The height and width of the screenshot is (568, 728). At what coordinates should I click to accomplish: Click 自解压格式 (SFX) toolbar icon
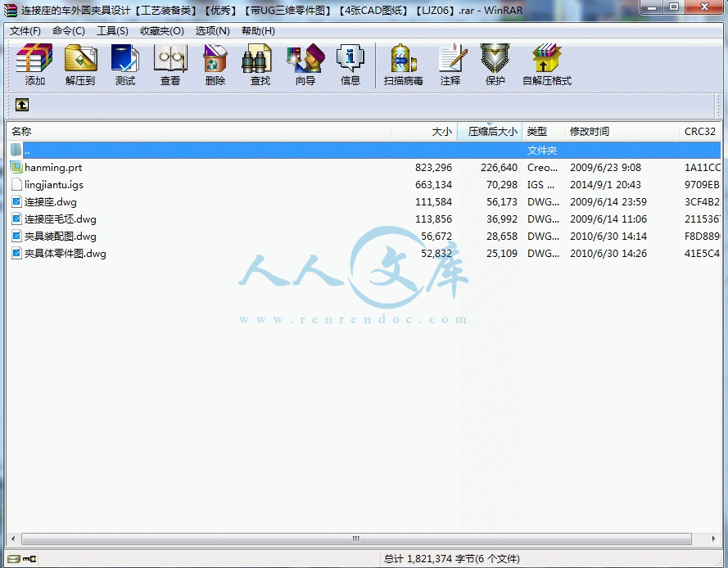click(x=547, y=65)
